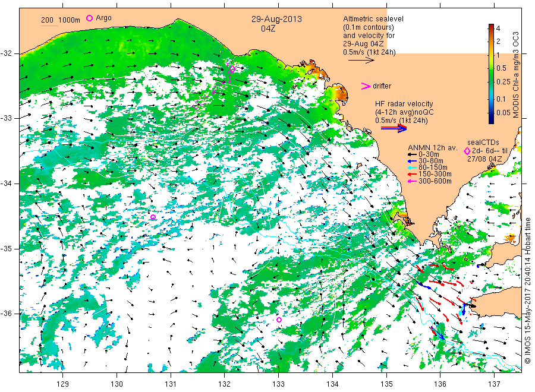535x392 pixels.
Task: Click the blue 30-80m ANMN arrow
Action: tap(412, 161)
